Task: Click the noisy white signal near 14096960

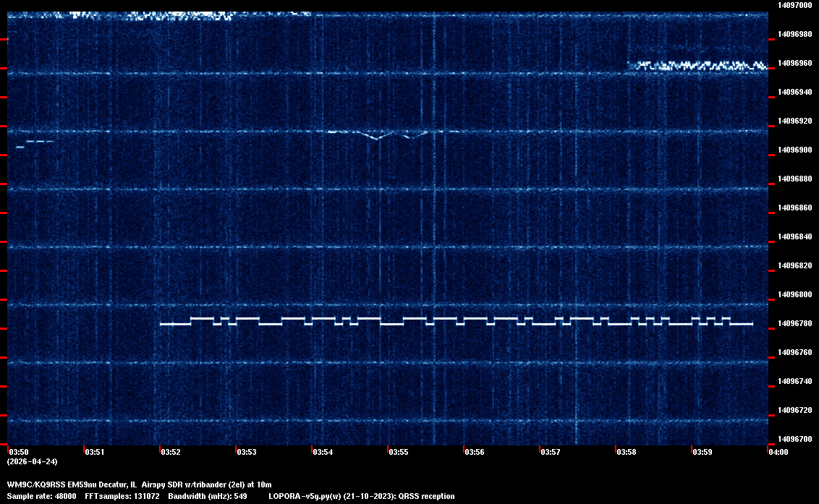Action: [696, 65]
